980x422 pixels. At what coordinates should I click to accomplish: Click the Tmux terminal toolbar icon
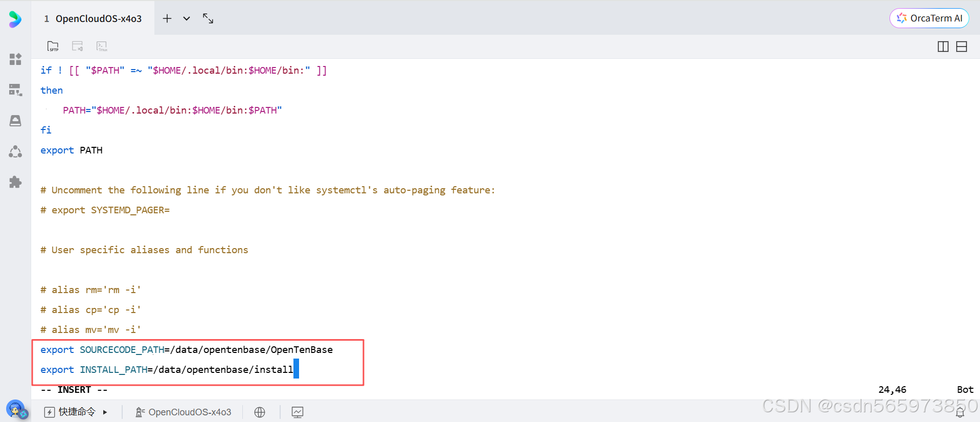pos(102,47)
